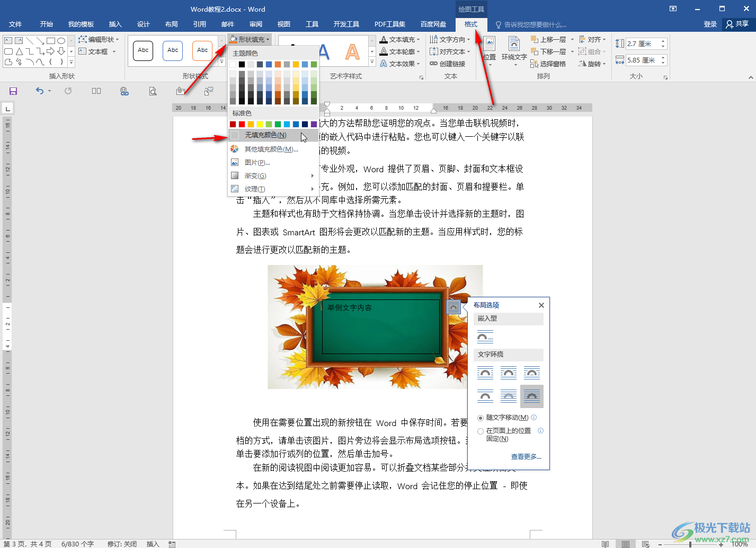Open the 文本填充 dropdown

pos(400,39)
